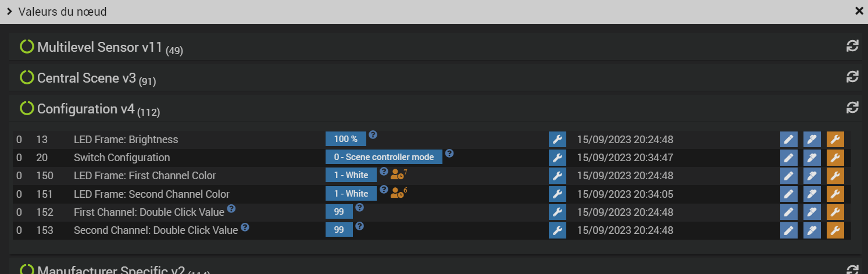
Task: Click the orange user-clock icon for First Channel Color
Action: point(397,174)
